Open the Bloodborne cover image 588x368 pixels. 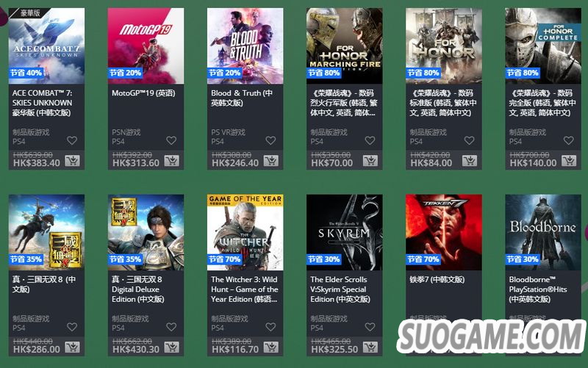(543, 232)
